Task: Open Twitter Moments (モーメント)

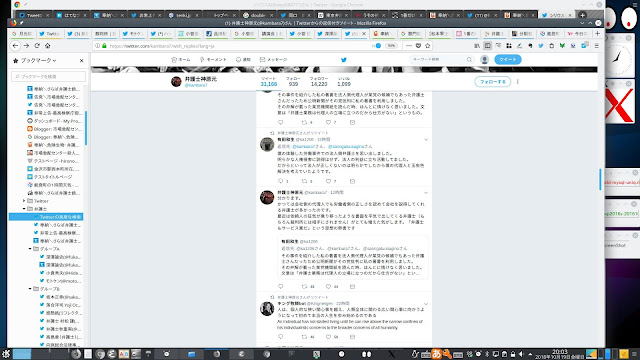Action: pyautogui.click(x=213, y=60)
